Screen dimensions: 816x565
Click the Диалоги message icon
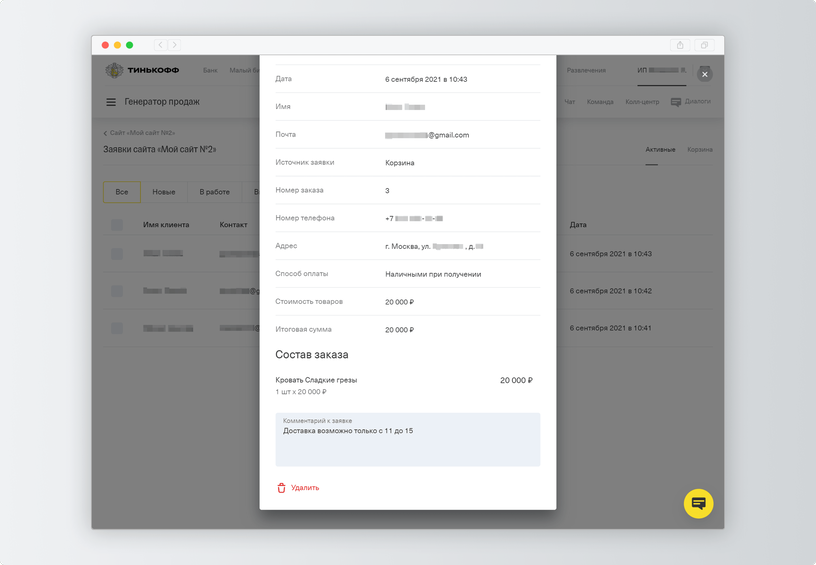click(x=676, y=102)
